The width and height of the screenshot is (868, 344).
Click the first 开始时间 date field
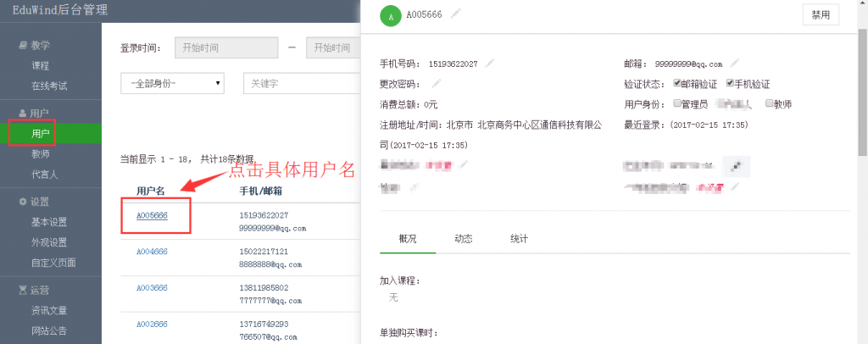[x=226, y=47]
